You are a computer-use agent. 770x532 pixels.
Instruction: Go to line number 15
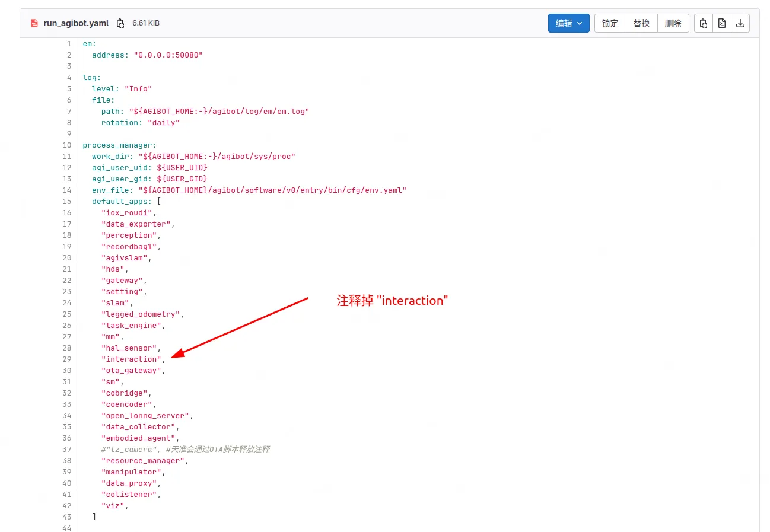point(66,201)
